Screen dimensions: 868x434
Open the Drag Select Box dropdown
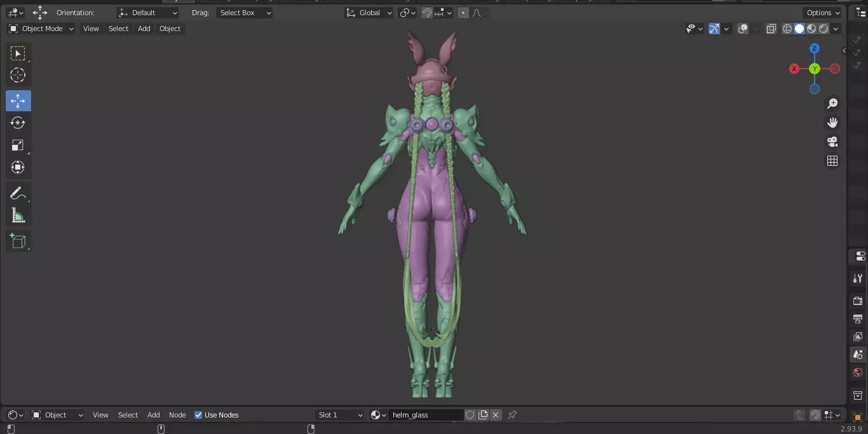coord(245,13)
